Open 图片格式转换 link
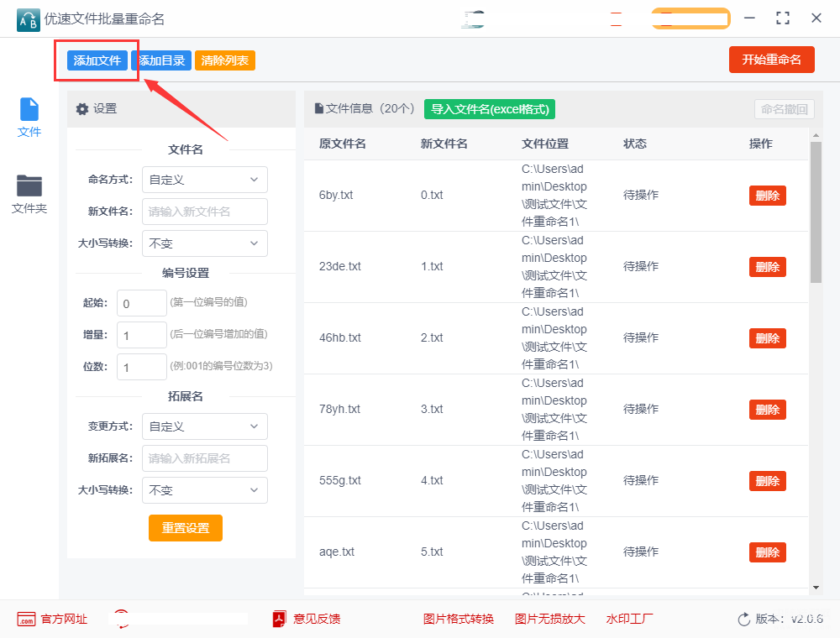 [x=459, y=620]
